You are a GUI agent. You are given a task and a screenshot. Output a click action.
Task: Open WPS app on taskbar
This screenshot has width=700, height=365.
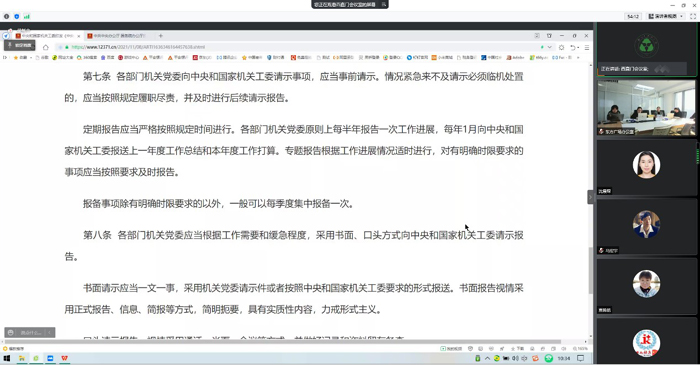tap(64, 358)
